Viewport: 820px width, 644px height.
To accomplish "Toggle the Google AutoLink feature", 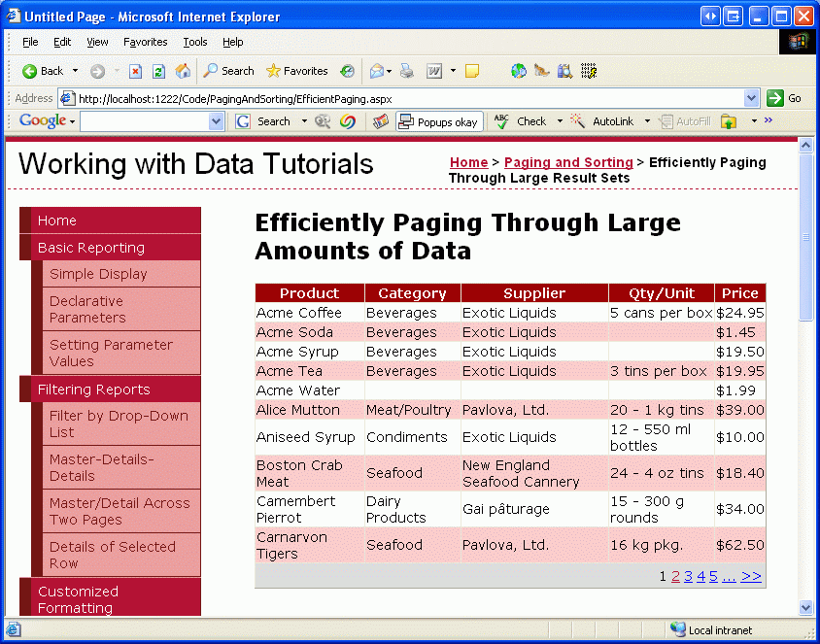I will (603, 121).
